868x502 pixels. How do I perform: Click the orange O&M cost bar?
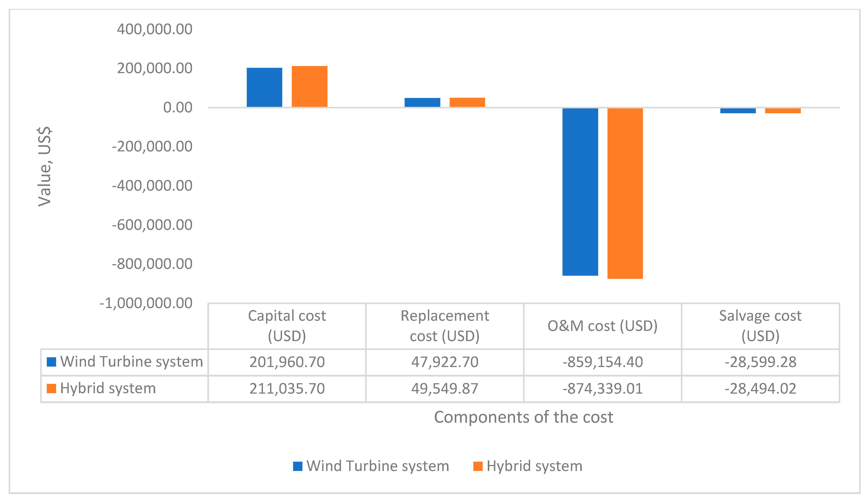click(625, 193)
